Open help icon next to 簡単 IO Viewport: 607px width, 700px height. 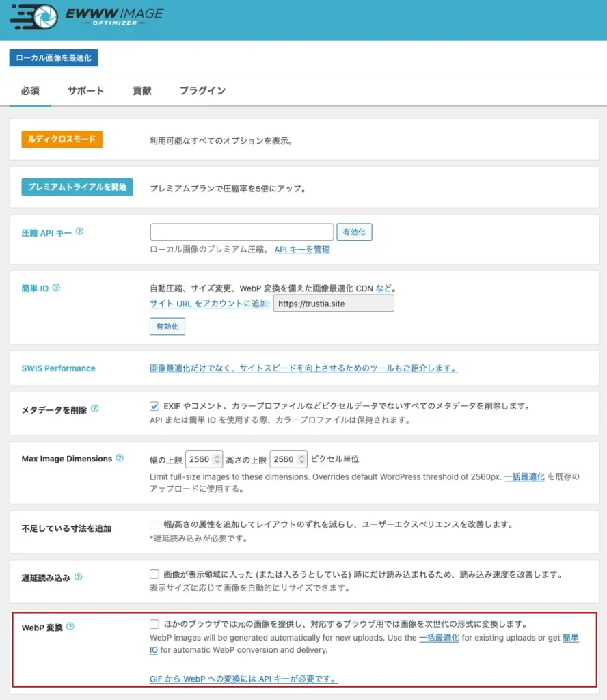(x=56, y=288)
